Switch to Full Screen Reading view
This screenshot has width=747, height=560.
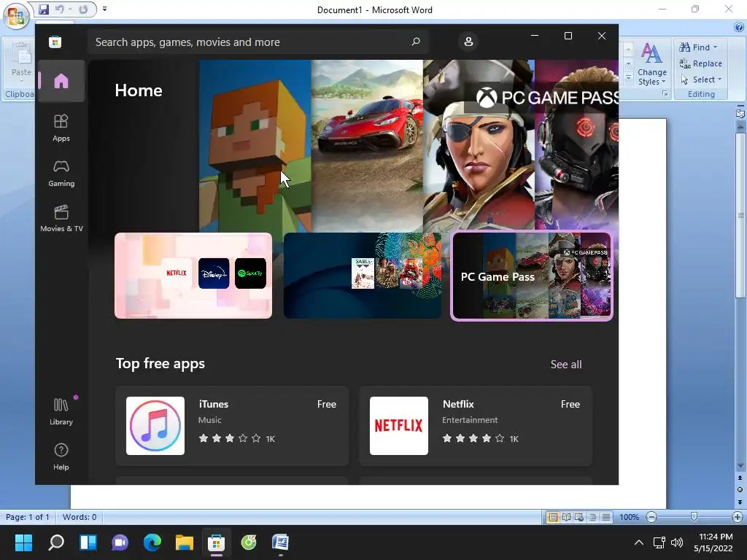566,517
